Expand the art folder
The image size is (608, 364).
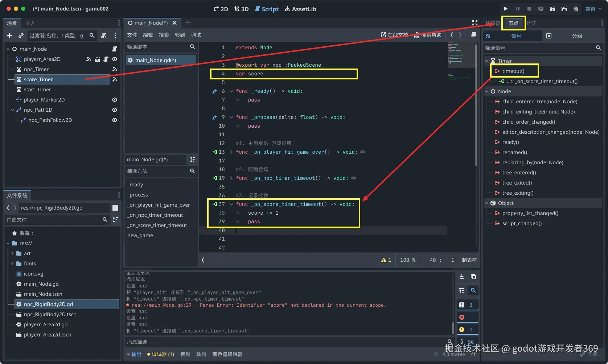(12, 253)
